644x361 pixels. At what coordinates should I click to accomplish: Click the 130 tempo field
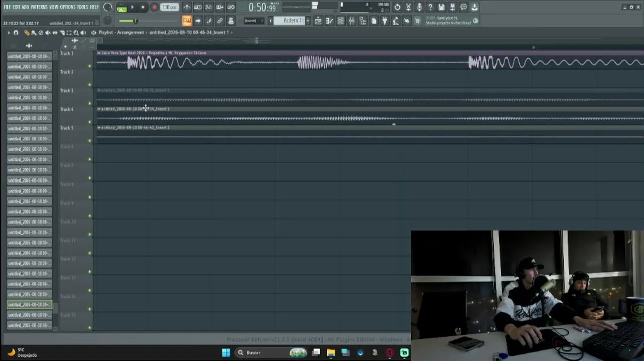(x=170, y=7)
